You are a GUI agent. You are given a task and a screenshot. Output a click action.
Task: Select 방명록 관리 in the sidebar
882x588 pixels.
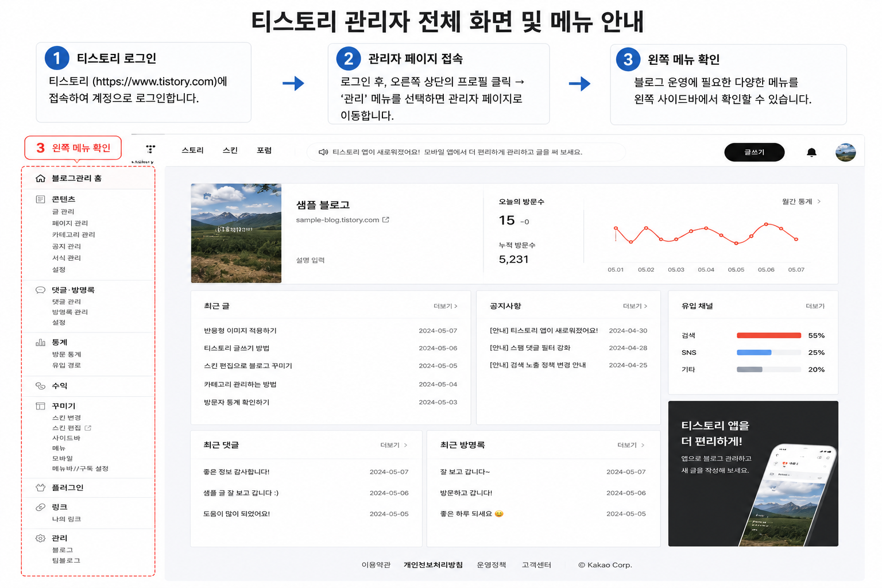pyautogui.click(x=70, y=312)
